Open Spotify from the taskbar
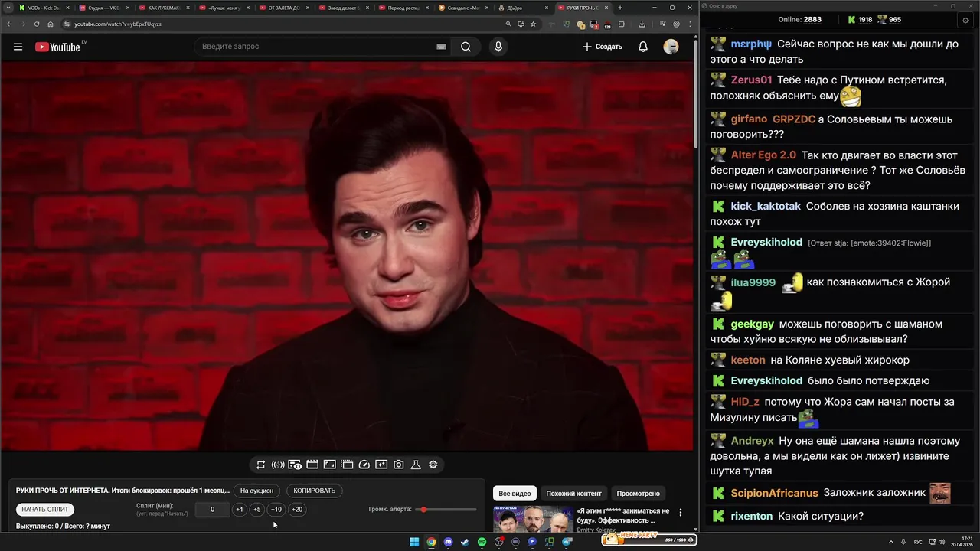The height and width of the screenshot is (551, 980). point(482,542)
